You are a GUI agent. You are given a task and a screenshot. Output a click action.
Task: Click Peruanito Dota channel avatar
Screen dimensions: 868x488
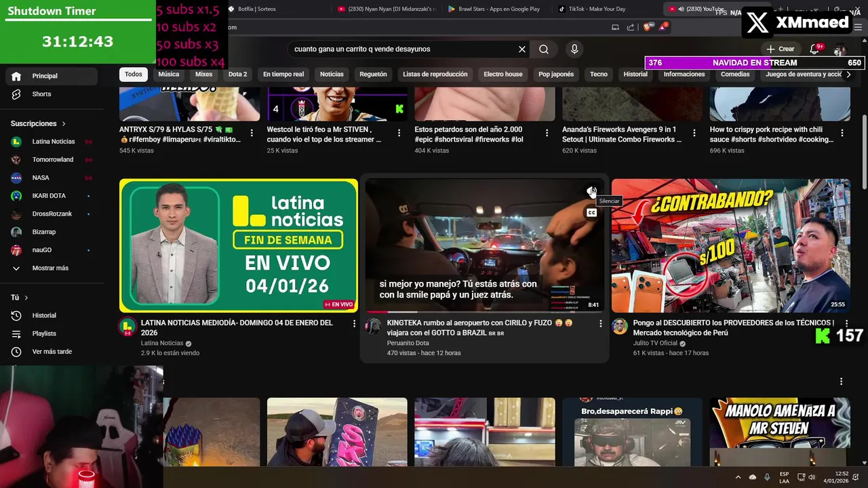pos(374,327)
